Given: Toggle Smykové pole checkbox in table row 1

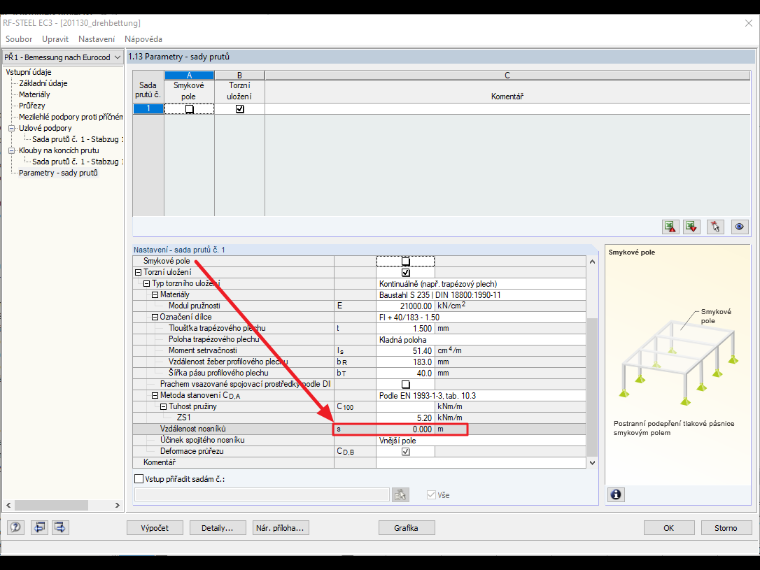Looking at the screenshot, I should 190,110.
